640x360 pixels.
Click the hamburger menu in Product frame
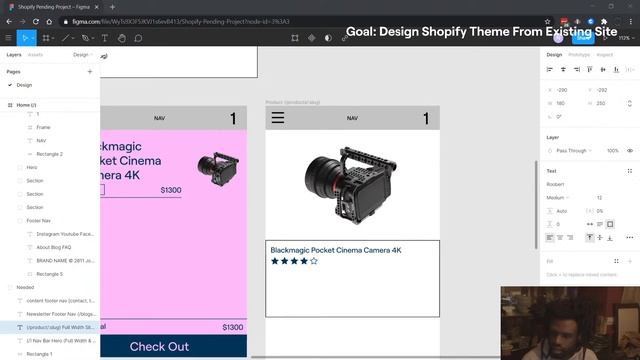[x=278, y=118]
